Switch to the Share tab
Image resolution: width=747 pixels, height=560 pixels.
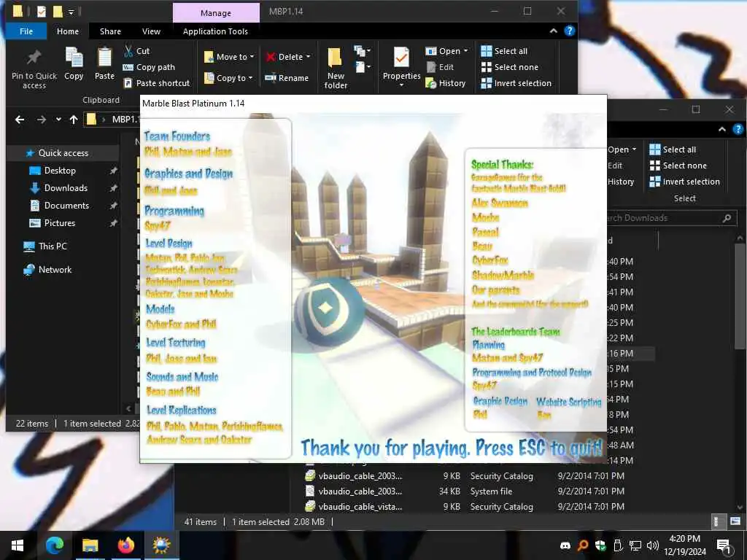pos(110,31)
